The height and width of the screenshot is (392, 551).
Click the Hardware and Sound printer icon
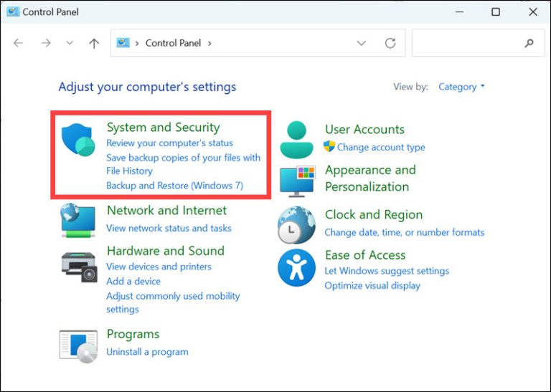[x=79, y=267]
